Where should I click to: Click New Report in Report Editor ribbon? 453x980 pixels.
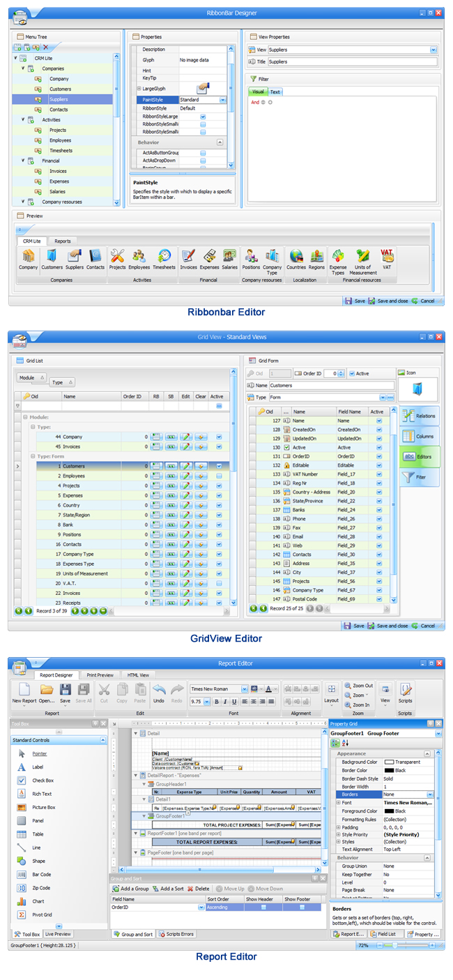tap(24, 692)
